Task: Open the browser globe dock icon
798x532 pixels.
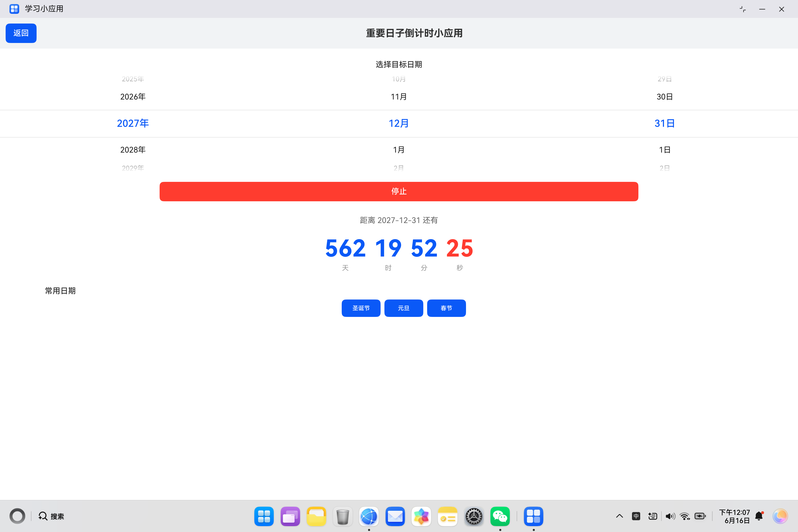Action: click(x=369, y=516)
